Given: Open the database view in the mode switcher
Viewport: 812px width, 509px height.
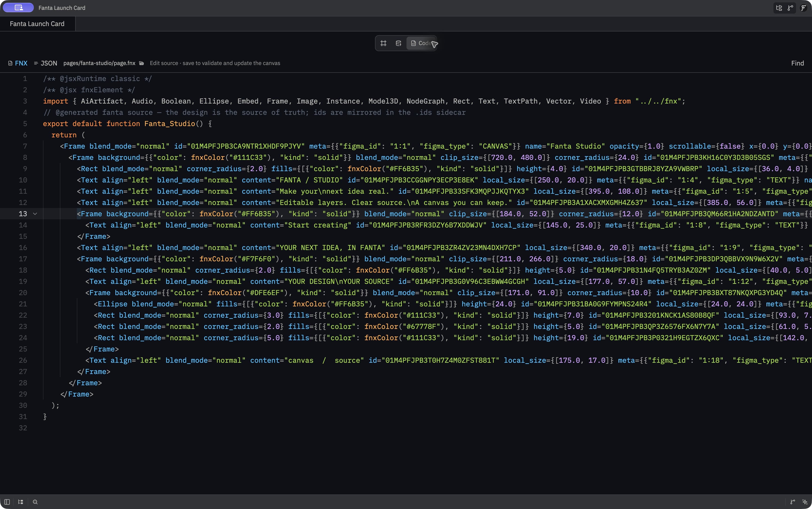Looking at the screenshot, I should (398, 43).
